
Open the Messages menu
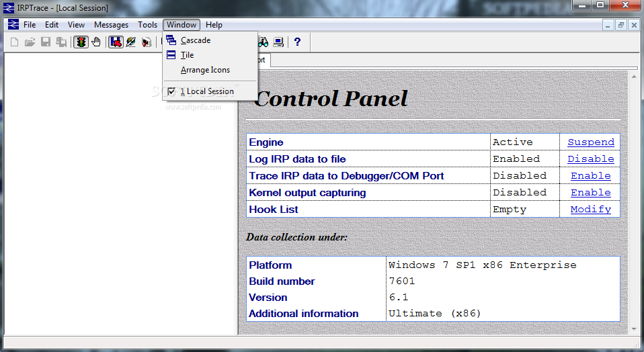(x=111, y=25)
